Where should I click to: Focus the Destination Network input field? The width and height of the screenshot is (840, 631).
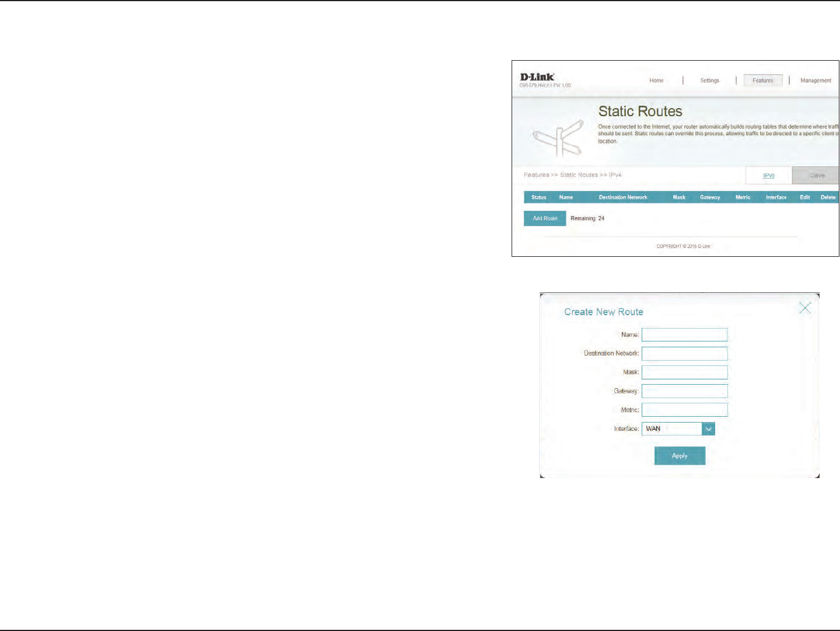tap(684, 353)
